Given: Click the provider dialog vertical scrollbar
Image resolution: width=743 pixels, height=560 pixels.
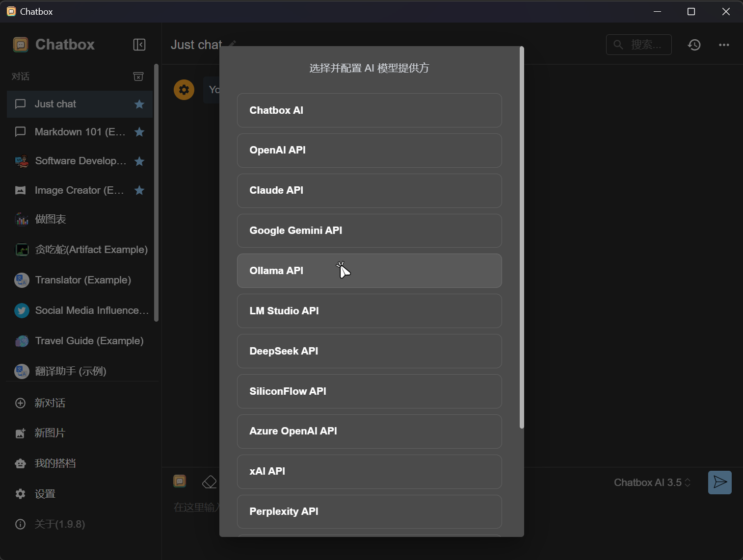Looking at the screenshot, I should 522,237.
